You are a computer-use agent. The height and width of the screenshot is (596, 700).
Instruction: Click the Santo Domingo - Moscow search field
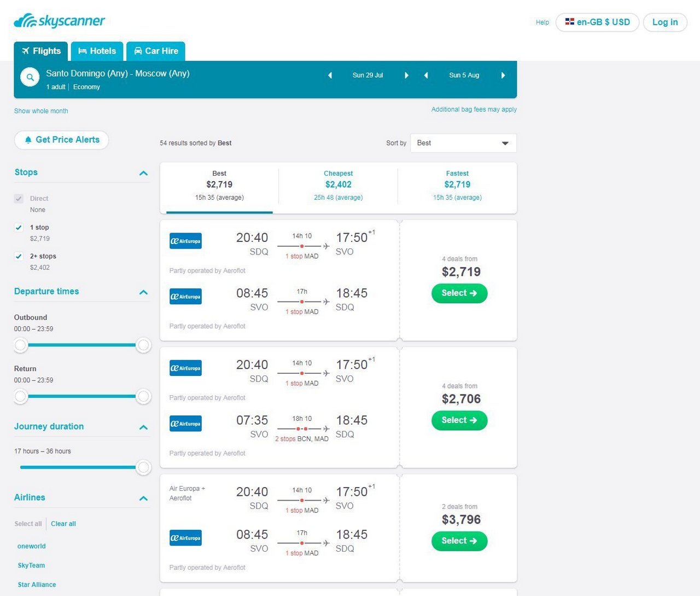coord(118,74)
